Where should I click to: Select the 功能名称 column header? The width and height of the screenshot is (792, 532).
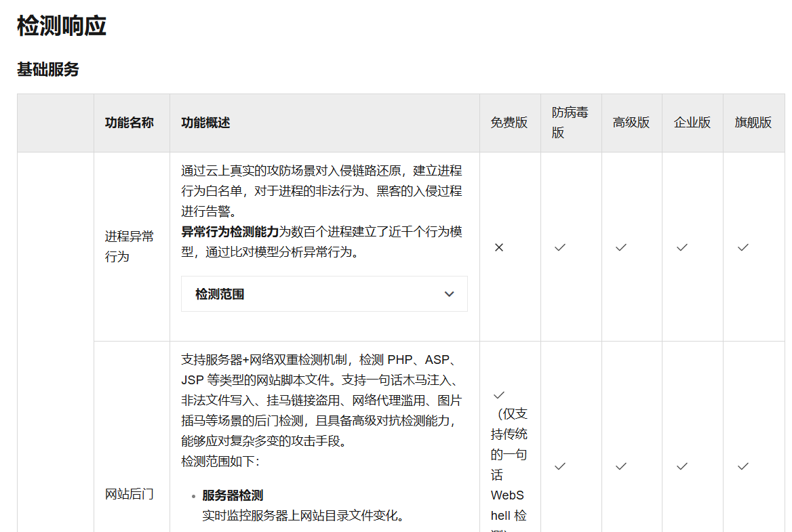pos(130,123)
